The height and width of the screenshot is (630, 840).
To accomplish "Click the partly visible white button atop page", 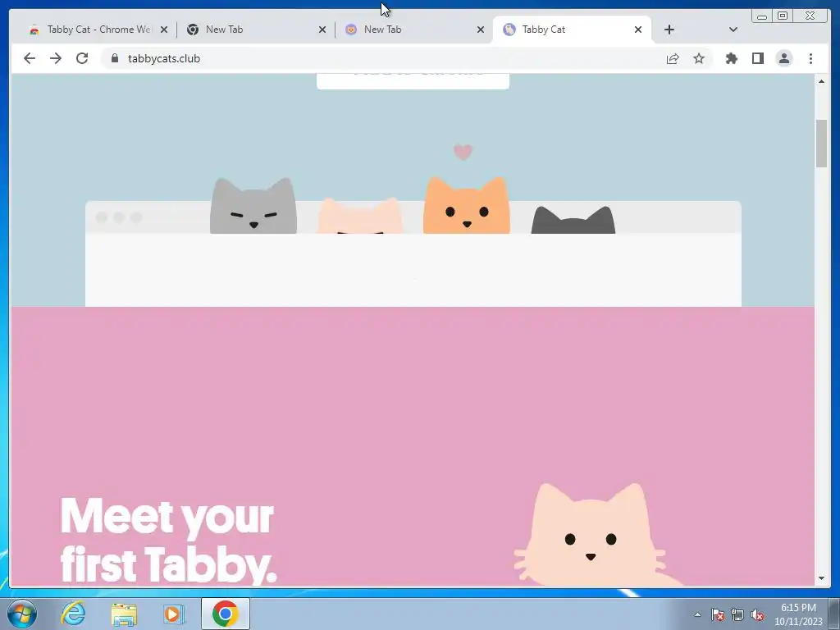I will tap(413, 81).
